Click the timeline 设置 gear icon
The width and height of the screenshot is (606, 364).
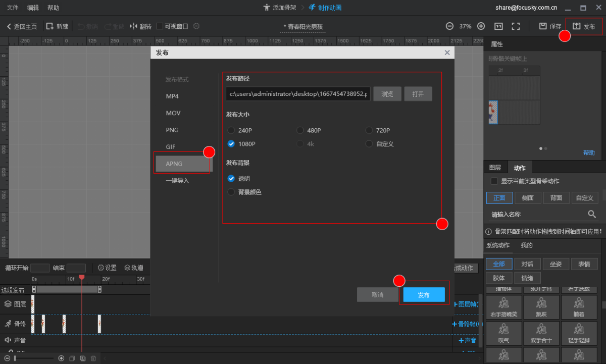coord(101,268)
